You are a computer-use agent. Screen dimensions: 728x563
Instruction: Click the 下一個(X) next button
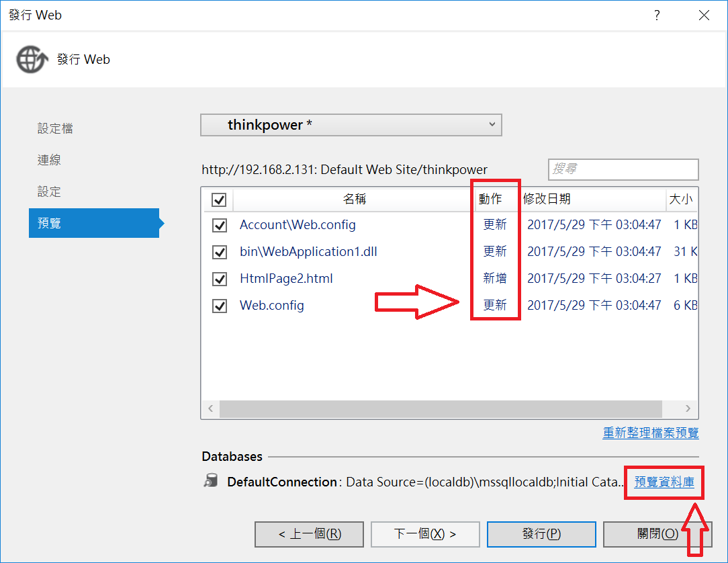(425, 534)
